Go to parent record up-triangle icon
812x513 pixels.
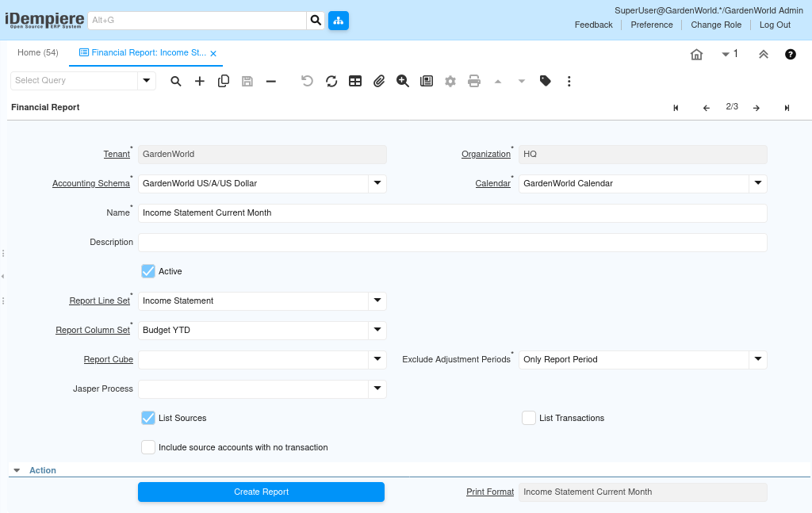[498, 82]
